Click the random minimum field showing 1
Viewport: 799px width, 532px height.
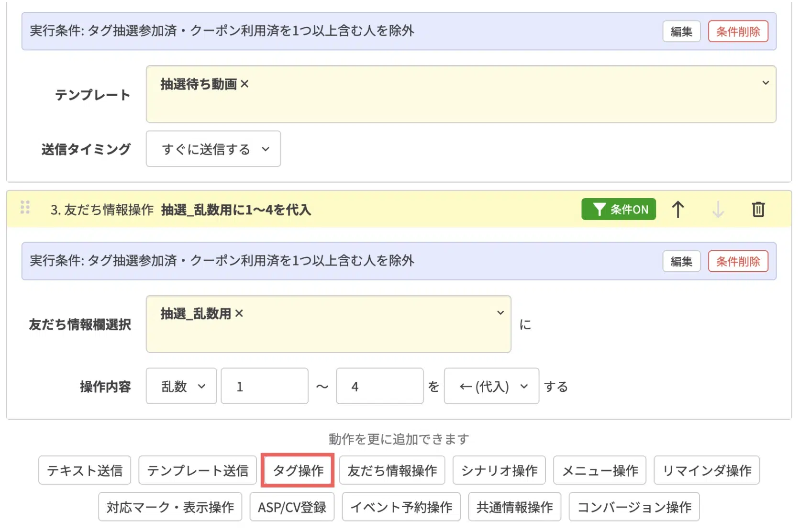265,386
